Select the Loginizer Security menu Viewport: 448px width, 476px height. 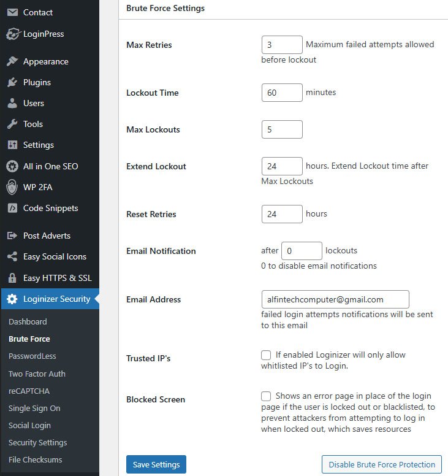pyautogui.click(x=50, y=299)
